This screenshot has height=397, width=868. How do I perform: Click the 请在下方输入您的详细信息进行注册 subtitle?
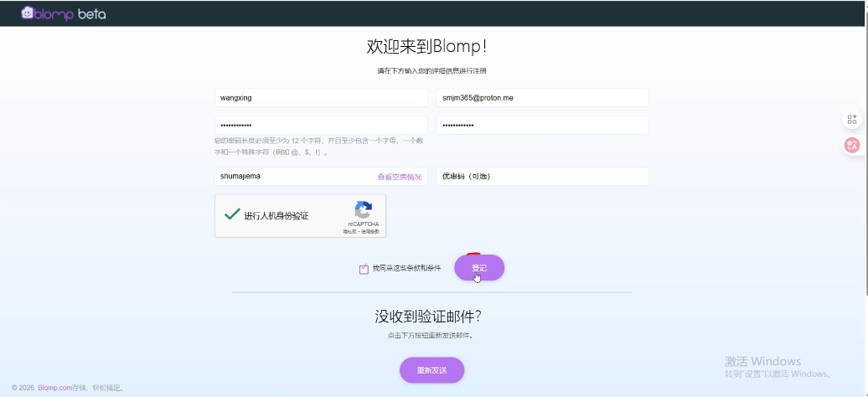[431, 71]
